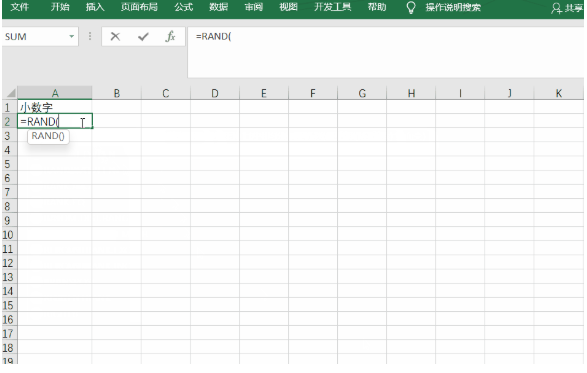The height and width of the screenshot is (373, 587).
Task: Open the 审阅 ribbon tab
Action: pos(254,7)
